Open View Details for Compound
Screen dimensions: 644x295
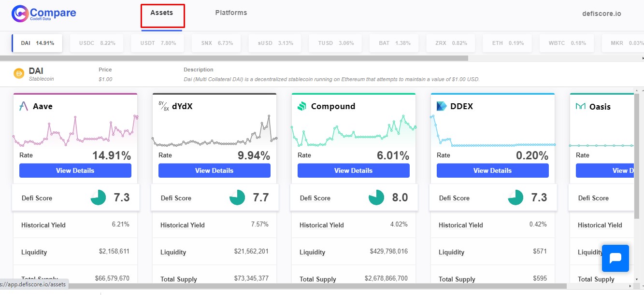pos(354,170)
